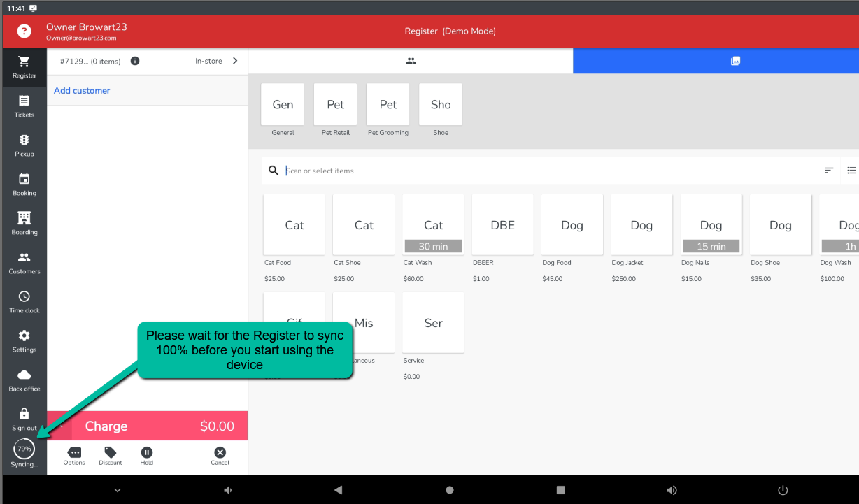This screenshot has height=504, width=859.
Task: Click the Scan or select items field
Action: pyautogui.click(x=546, y=171)
